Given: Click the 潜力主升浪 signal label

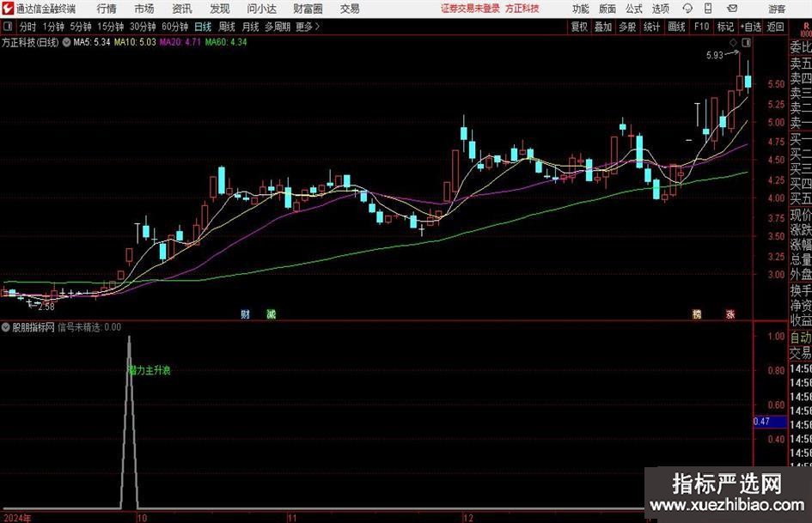Looking at the screenshot, I should (x=150, y=370).
